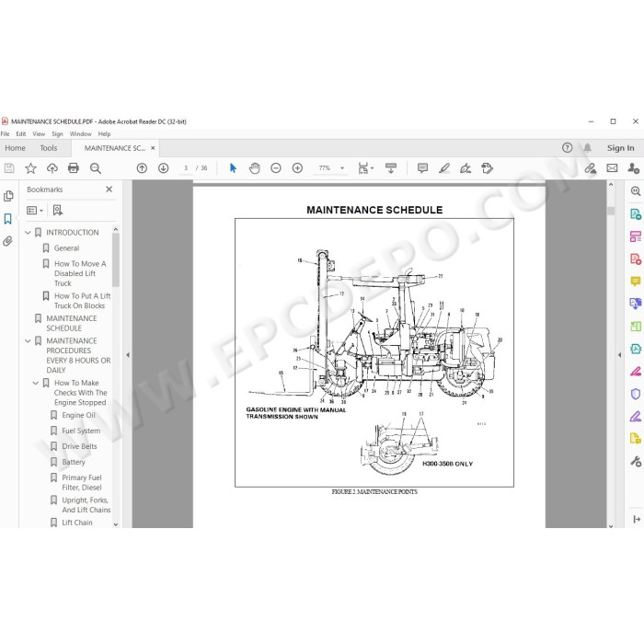Open the find text magnifier
Image resolution: width=644 pixels, height=644 pixels.
tap(96, 168)
